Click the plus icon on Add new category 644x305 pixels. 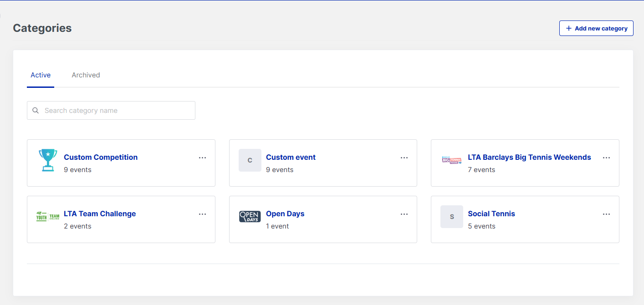[x=568, y=28]
